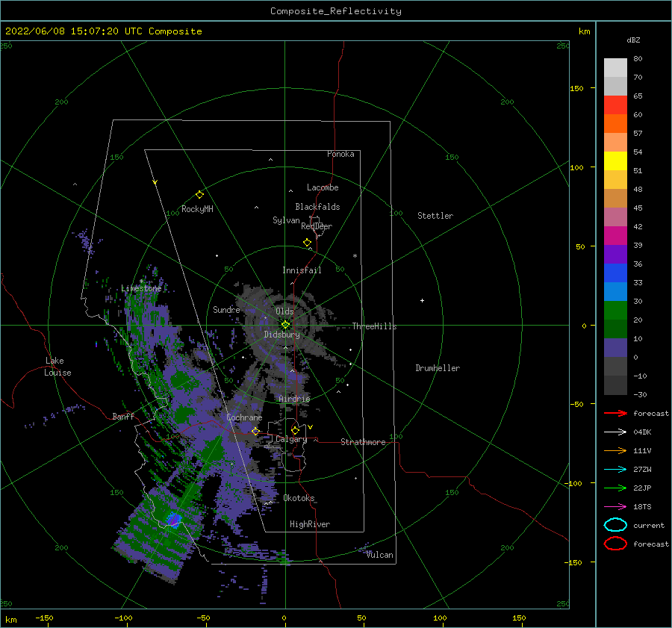The image size is (672, 628).
Task: Click the yellow radar-center diamond near Olds
Action: [285, 325]
